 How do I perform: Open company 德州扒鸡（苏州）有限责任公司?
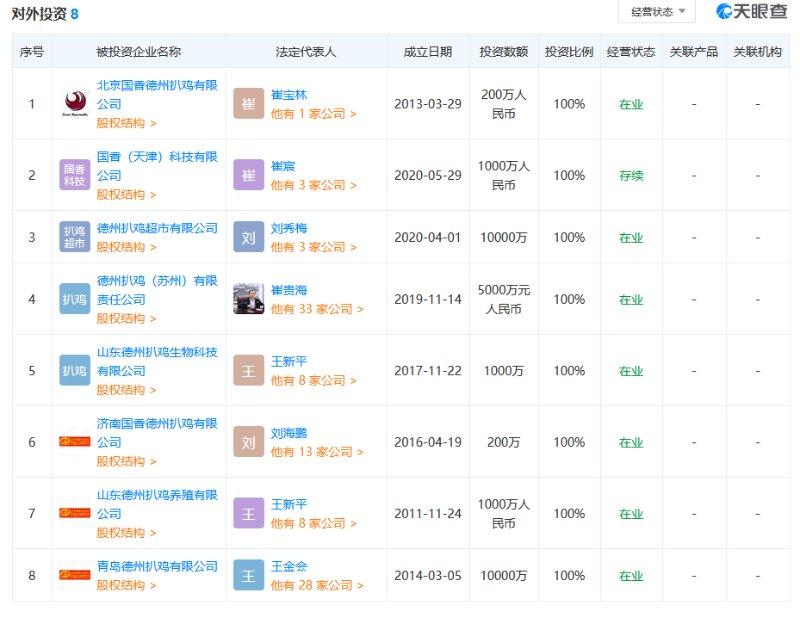157,290
